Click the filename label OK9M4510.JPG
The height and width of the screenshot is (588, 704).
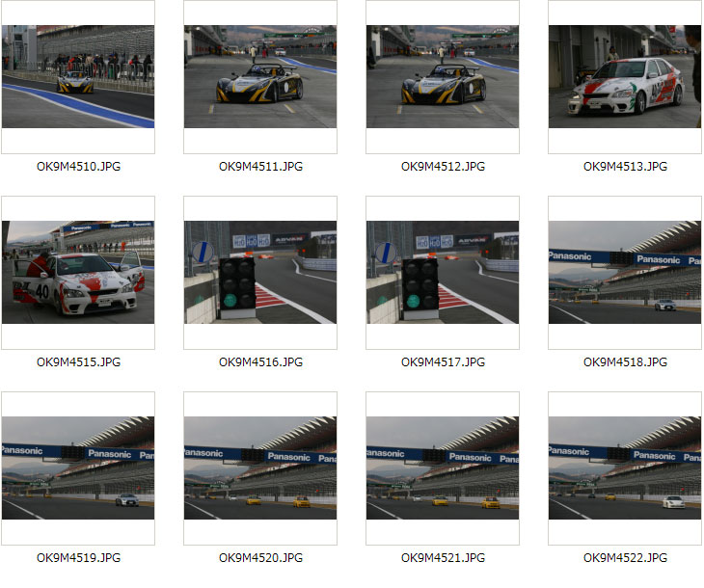pyautogui.click(x=78, y=167)
